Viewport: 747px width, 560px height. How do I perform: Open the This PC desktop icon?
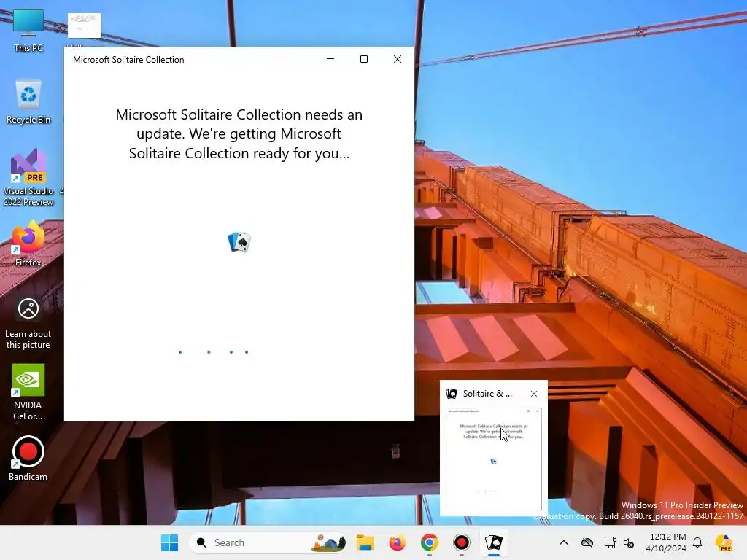click(x=28, y=30)
